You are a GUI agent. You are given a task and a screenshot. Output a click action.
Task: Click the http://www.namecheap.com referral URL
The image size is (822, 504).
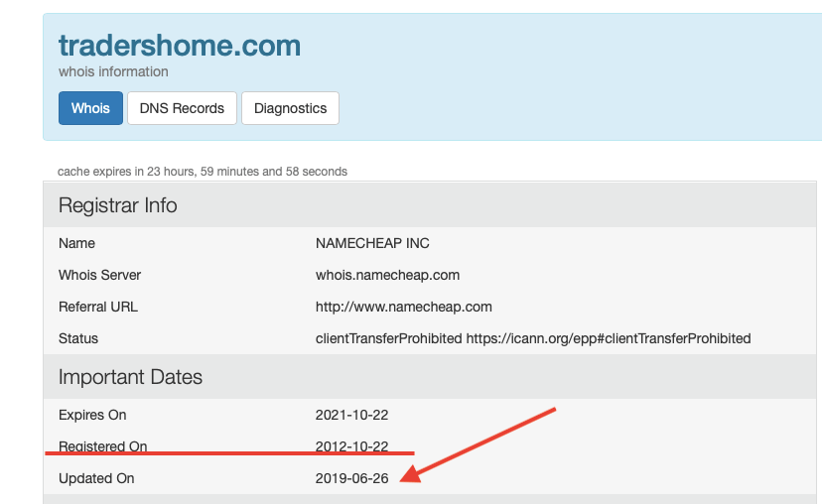(403, 307)
